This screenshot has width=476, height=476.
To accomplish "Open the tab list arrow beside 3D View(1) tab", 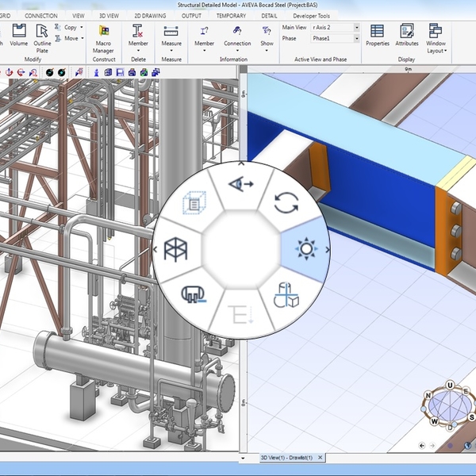I will point(243,458).
